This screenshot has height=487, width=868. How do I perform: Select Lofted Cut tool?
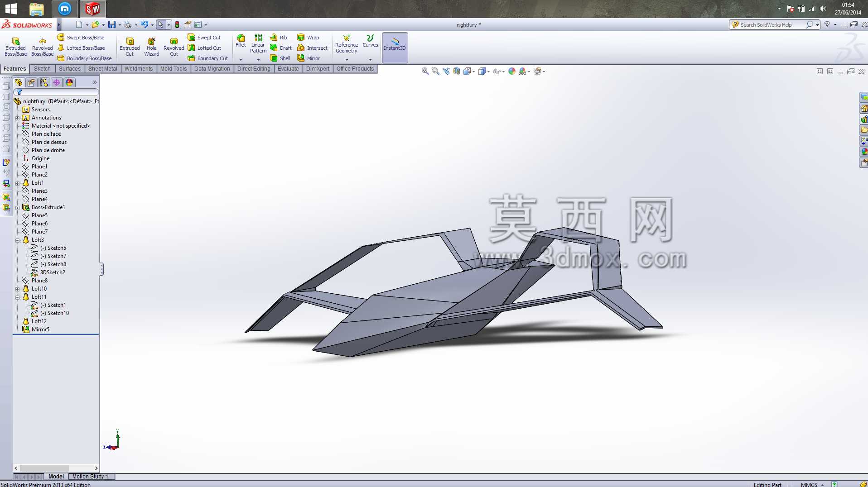coord(204,48)
